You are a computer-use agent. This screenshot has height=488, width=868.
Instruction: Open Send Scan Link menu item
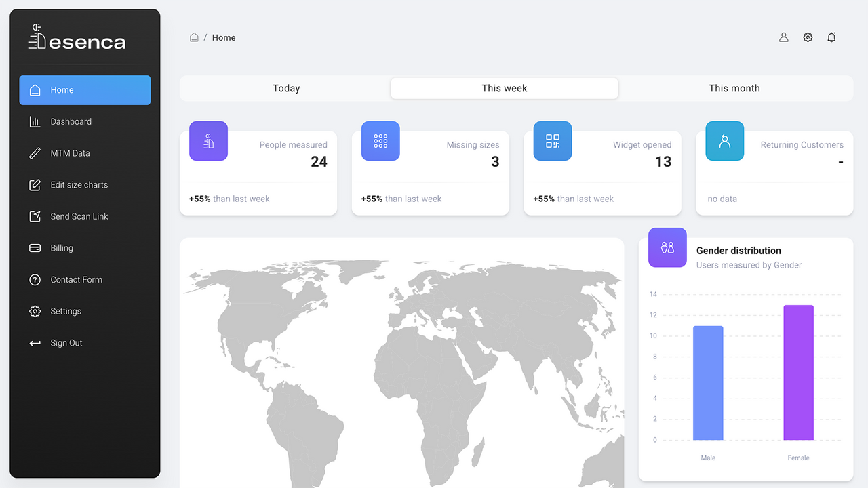pyautogui.click(x=85, y=216)
